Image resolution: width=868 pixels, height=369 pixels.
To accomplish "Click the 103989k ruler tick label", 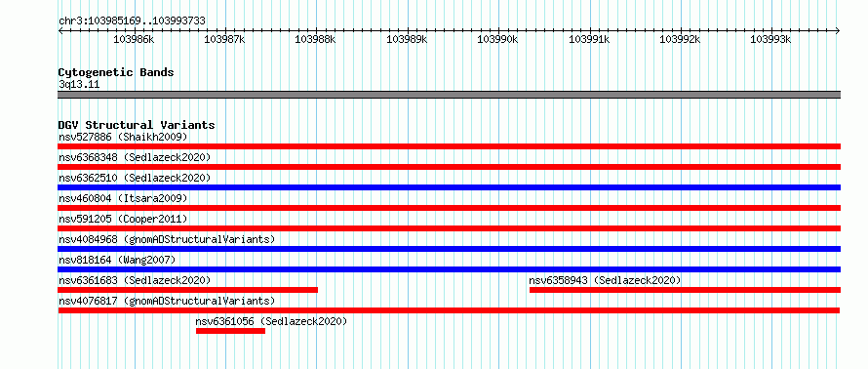I will (x=407, y=39).
